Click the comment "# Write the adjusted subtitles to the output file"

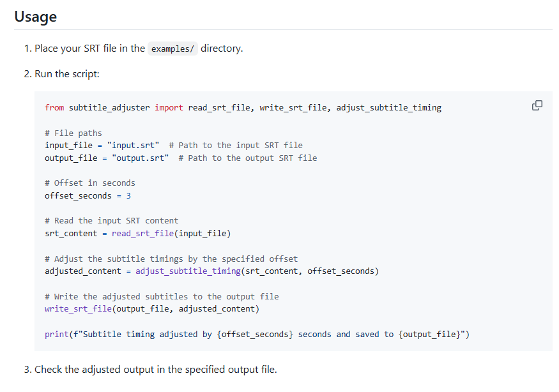pos(162,296)
